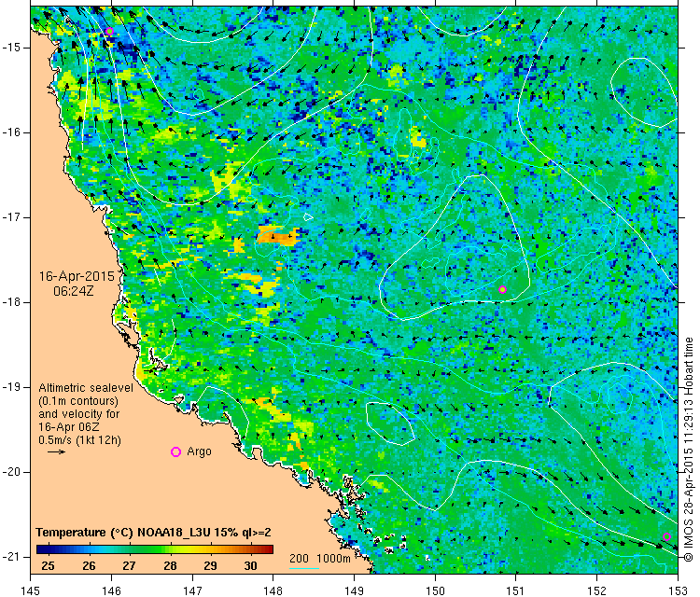Click the latitude label '-15'
The width and height of the screenshot is (700, 597).
(x=12, y=48)
